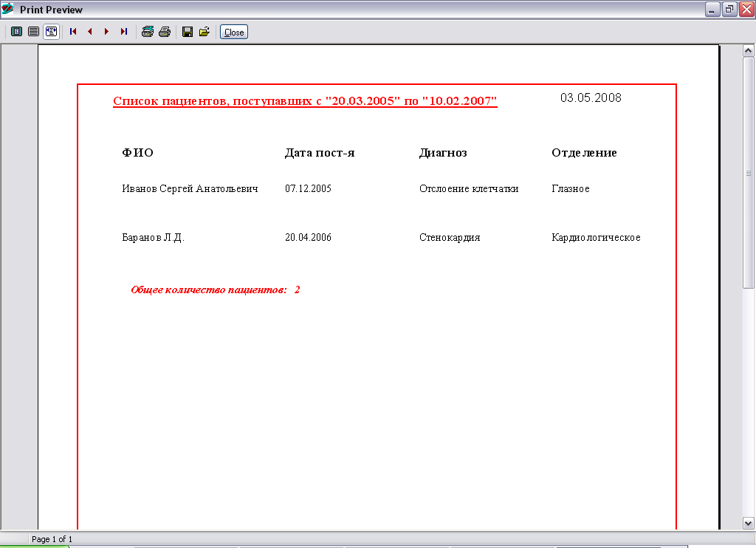Click the vertical scrollbar down arrow

[749, 523]
